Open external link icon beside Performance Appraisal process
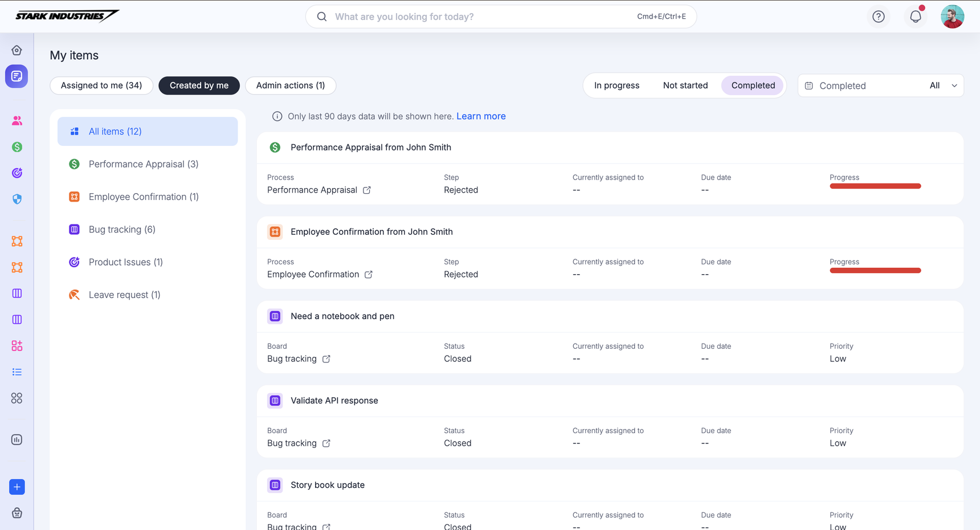 [367, 190]
